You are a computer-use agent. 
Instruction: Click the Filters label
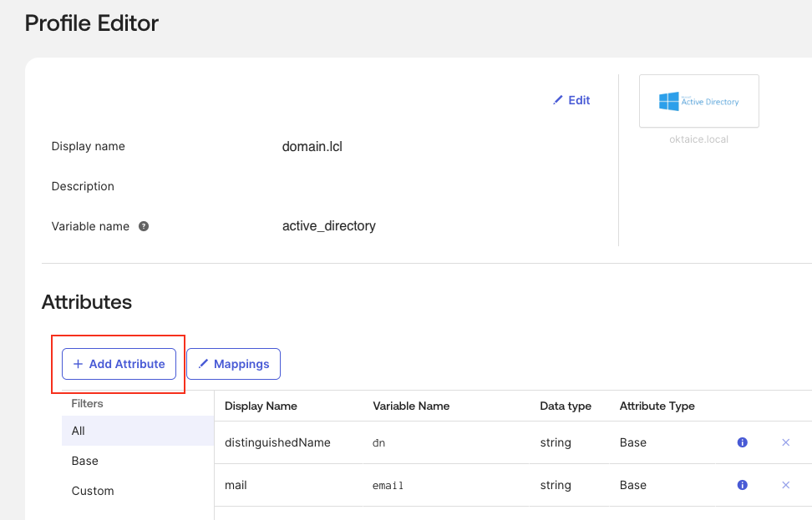(87, 403)
